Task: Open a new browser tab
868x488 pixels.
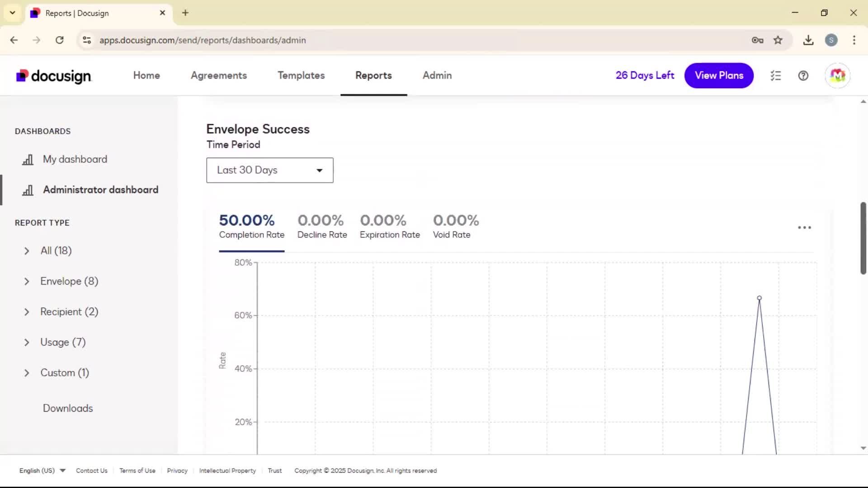Action: click(185, 13)
